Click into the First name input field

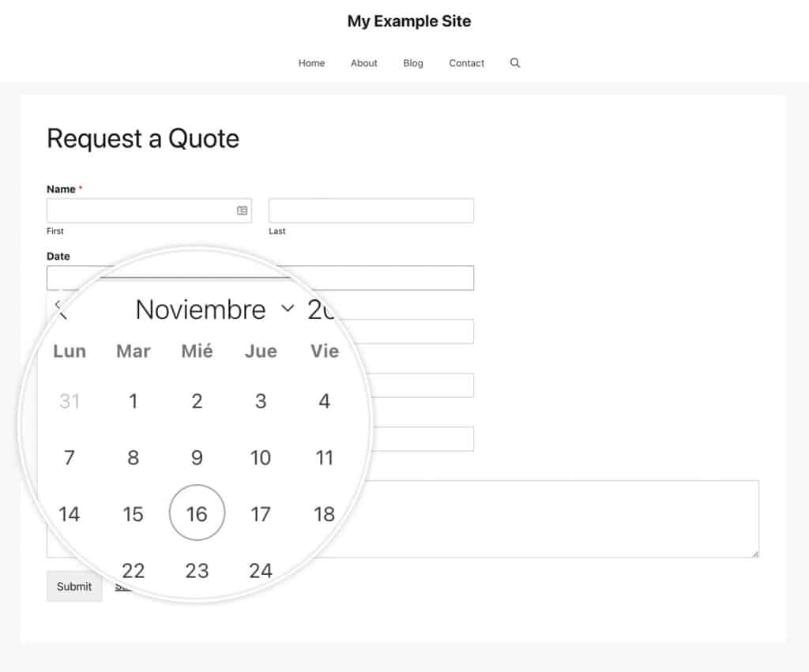click(x=138, y=211)
